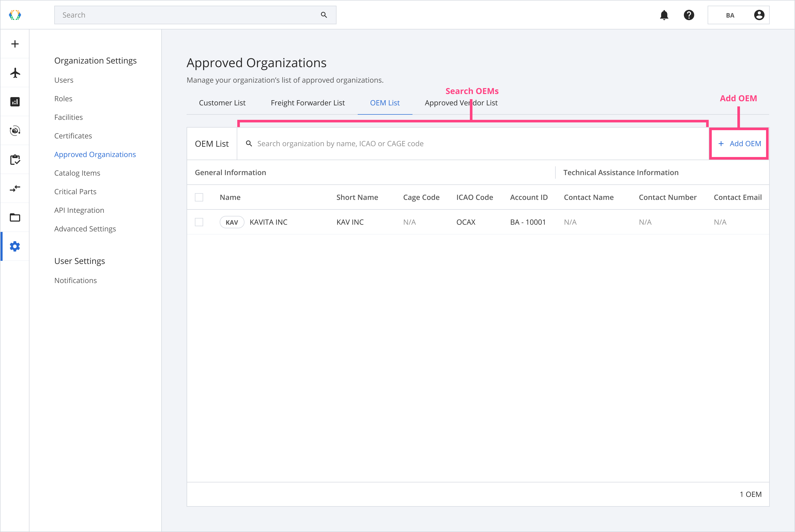Click the KAV INC short name cell
The image size is (795, 532).
tap(350, 222)
